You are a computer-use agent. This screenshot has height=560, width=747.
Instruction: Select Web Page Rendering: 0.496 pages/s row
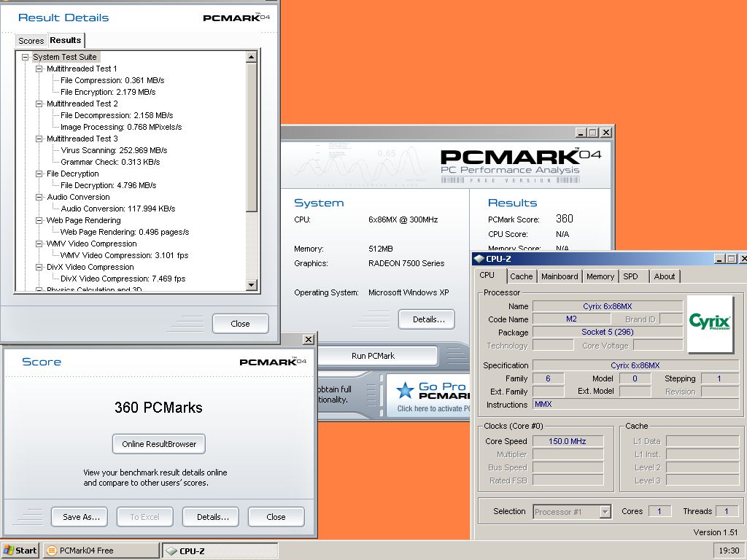pos(125,233)
